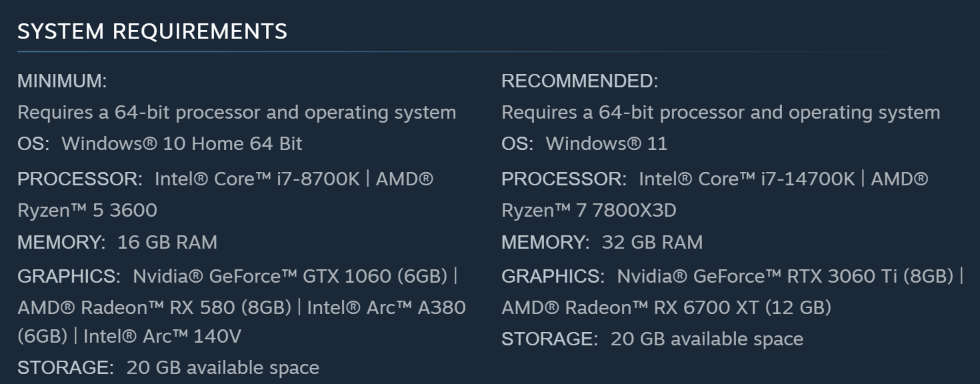Click the Ryzen 5 3600 text
Viewport: 980px width, 384px height.
coord(87,210)
